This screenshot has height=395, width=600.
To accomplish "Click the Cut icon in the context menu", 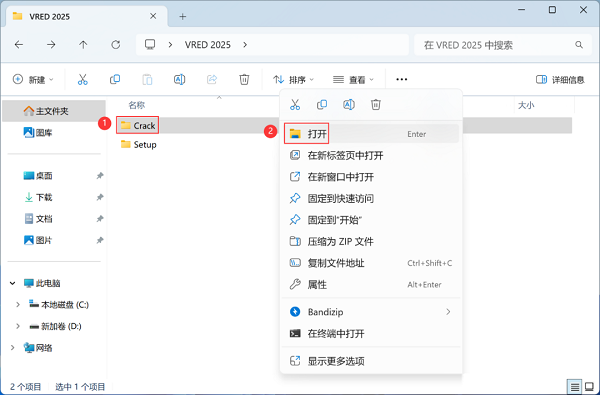I will click(295, 104).
